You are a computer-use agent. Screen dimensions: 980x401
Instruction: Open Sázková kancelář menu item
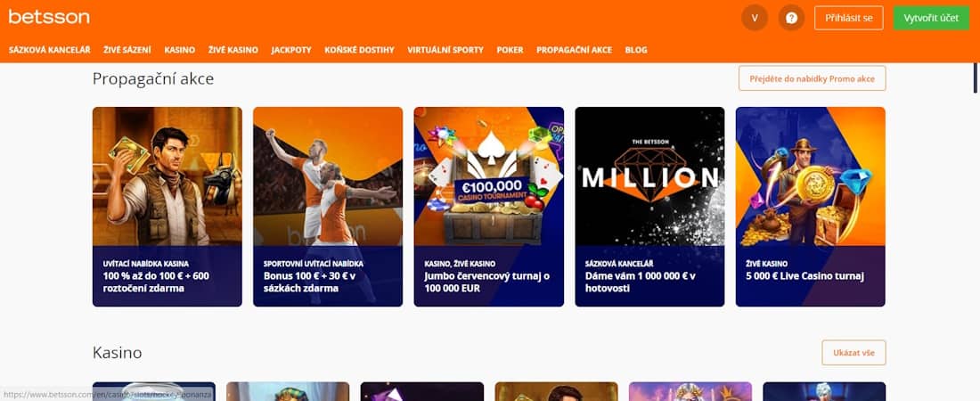pyautogui.click(x=49, y=50)
